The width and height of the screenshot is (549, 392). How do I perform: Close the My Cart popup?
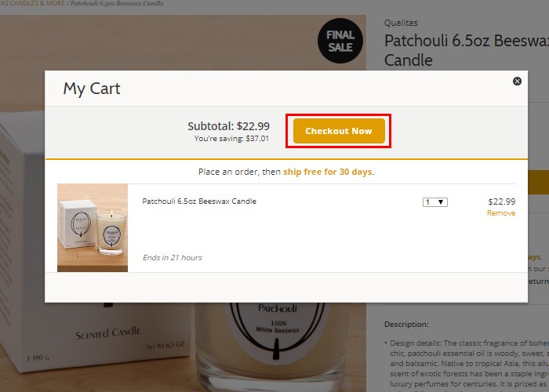point(517,81)
